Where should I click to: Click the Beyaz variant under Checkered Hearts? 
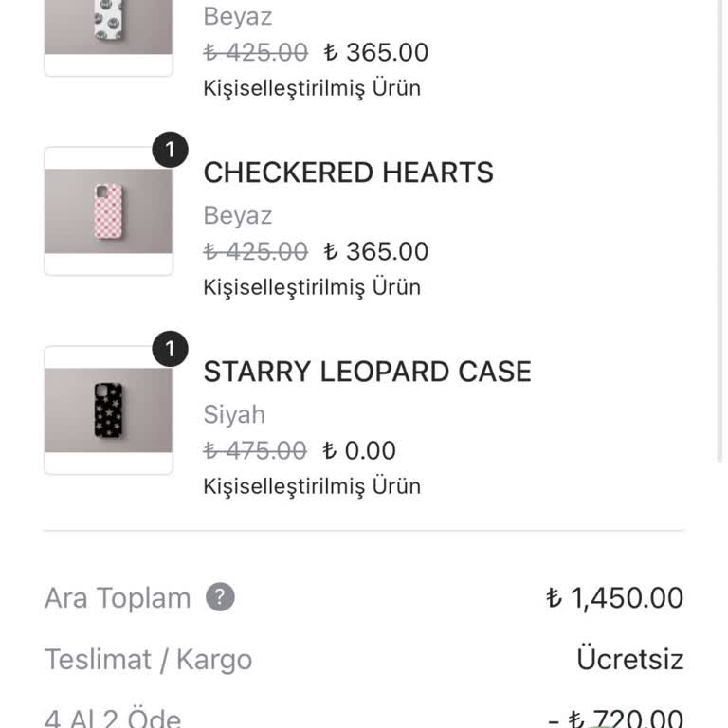coord(237,216)
